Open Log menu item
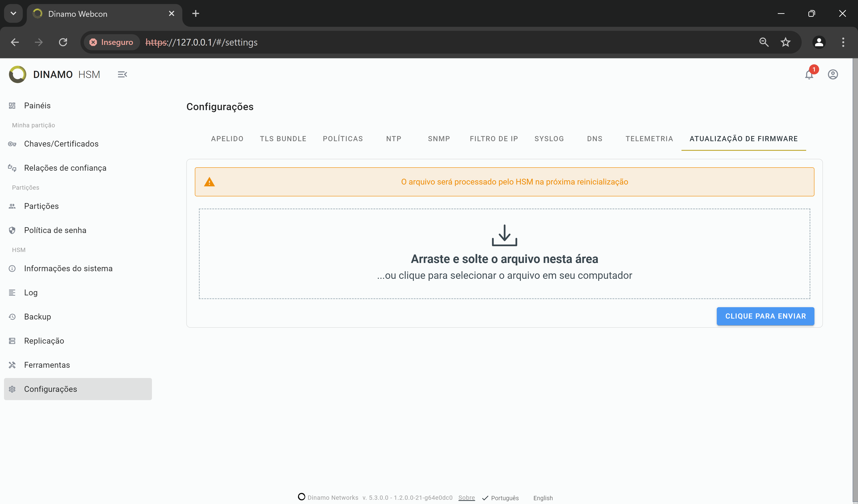The width and height of the screenshot is (858, 504). click(78, 292)
